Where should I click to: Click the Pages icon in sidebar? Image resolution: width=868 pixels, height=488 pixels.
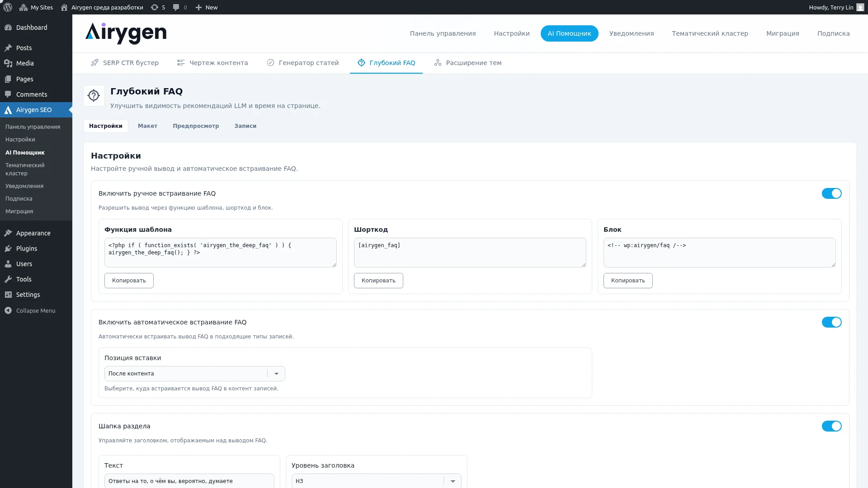click(x=8, y=79)
